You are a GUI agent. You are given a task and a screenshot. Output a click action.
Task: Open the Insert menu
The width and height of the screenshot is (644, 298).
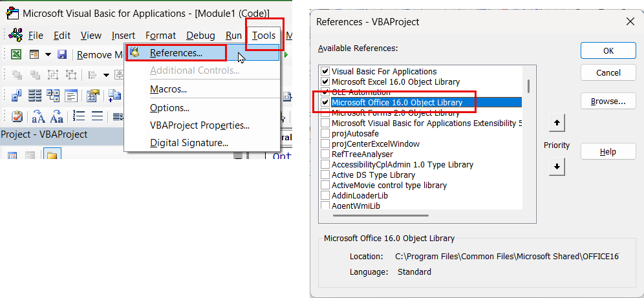pos(123,36)
